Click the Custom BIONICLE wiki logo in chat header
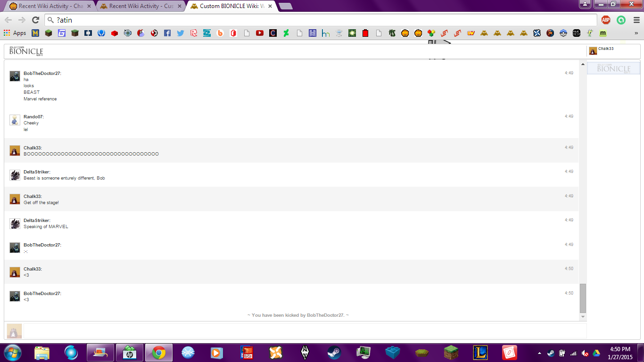644x362 pixels. [26, 51]
